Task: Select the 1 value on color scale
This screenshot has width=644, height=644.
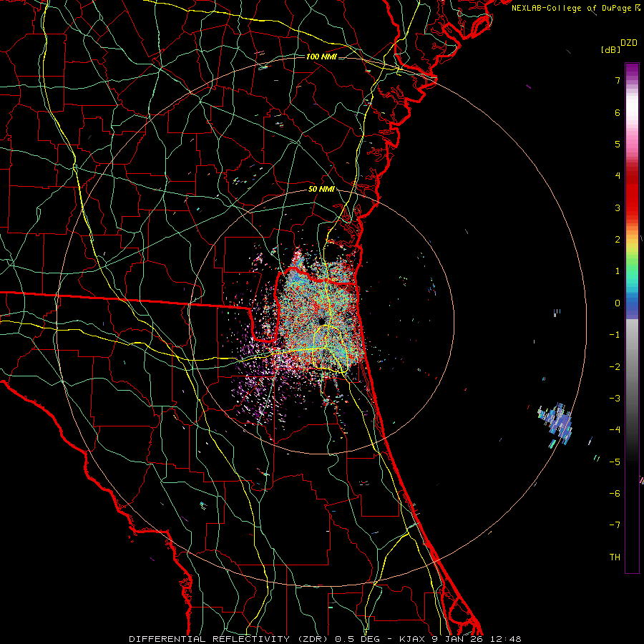Action: point(618,271)
